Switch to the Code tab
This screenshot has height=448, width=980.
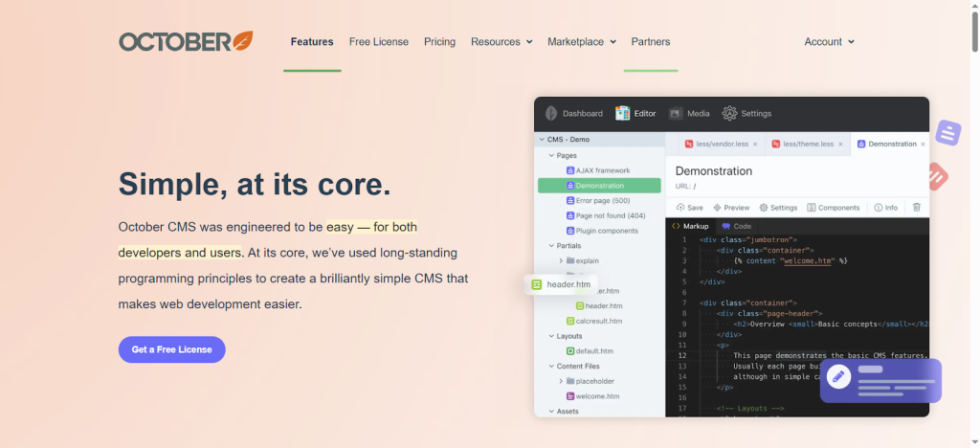point(736,226)
